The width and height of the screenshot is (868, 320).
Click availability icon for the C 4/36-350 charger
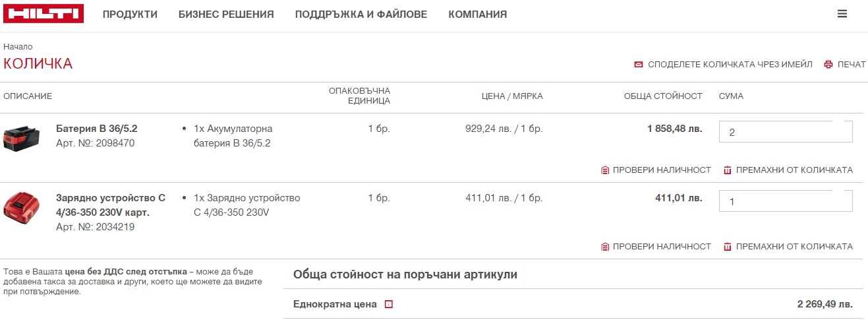605,247
